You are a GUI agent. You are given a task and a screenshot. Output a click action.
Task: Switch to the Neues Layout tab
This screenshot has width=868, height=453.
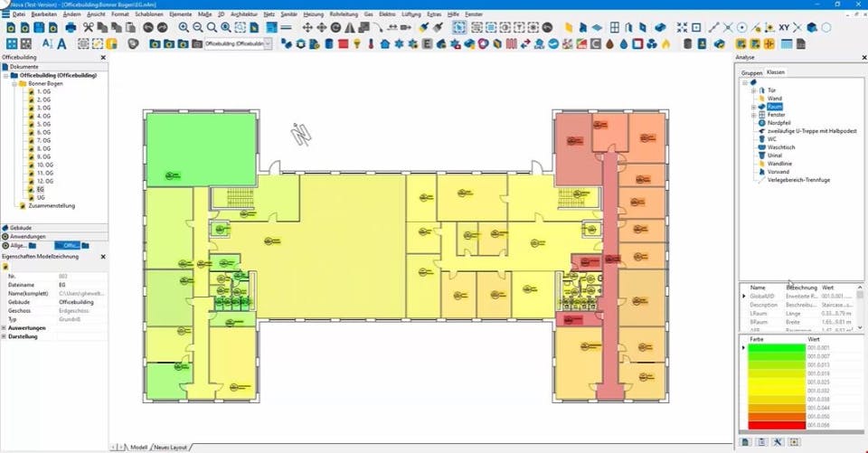[x=171, y=447]
